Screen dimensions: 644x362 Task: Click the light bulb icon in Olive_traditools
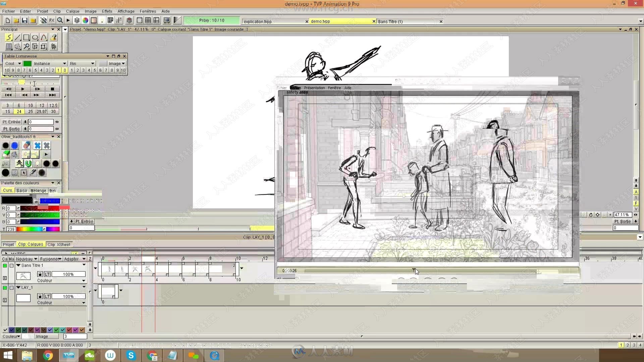pos(38,164)
